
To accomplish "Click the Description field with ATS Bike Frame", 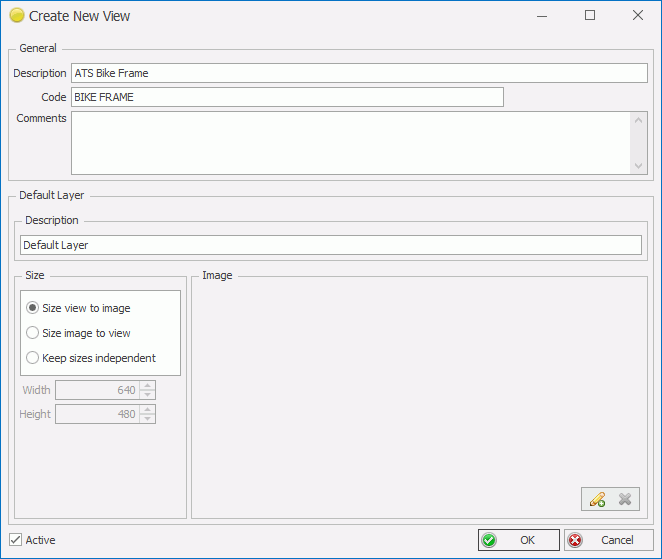I will (359, 73).
